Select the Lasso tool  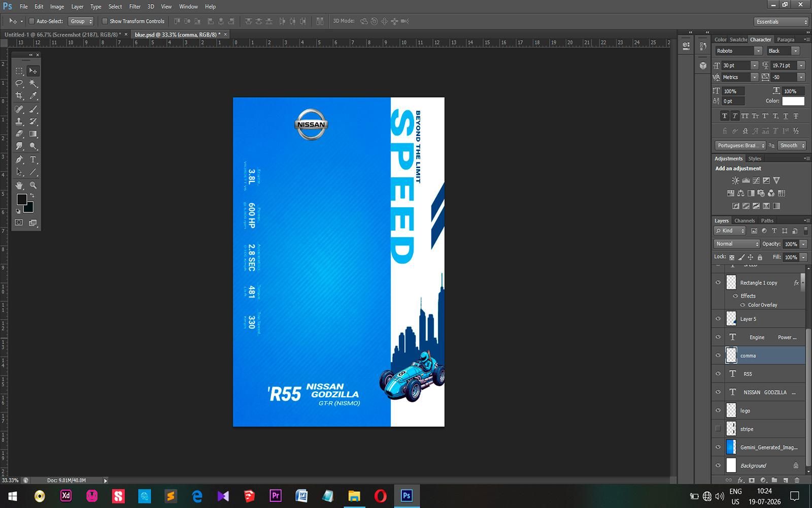click(19, 83)
